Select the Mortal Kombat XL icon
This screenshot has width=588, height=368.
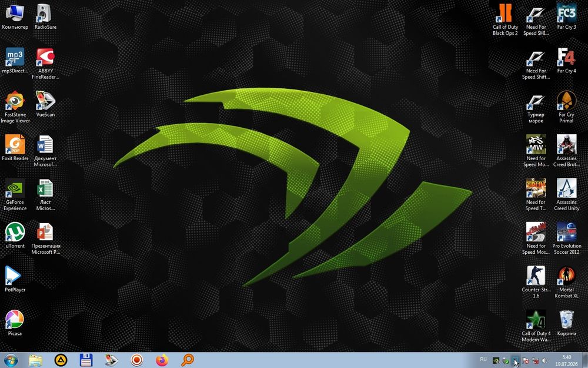point(566,282)
